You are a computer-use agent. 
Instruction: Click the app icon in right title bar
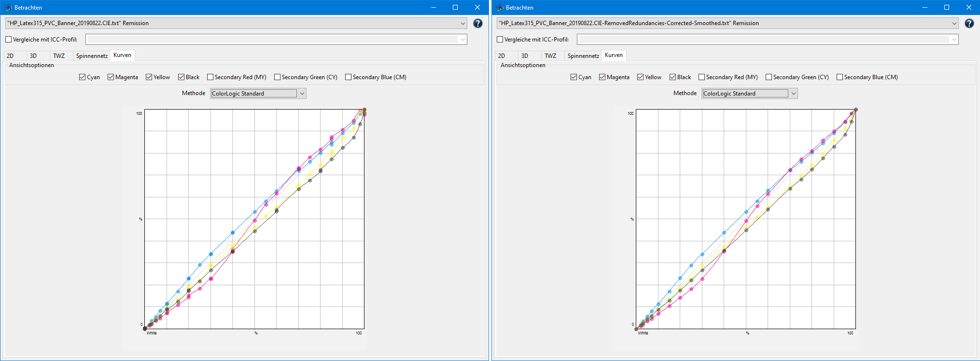pyautogui.click(x=500, y=7)
